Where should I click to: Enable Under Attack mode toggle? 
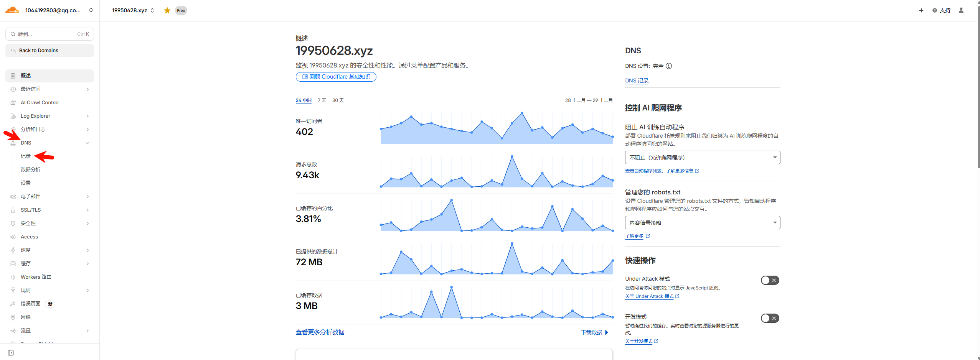coord(769,280)
